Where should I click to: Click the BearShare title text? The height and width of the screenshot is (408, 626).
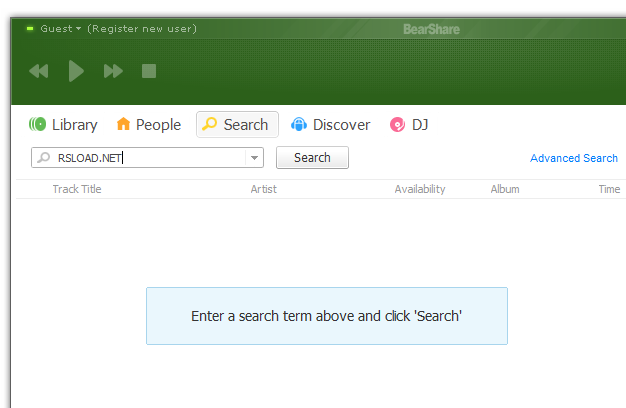pyautogui.click(x=431, y=29)
